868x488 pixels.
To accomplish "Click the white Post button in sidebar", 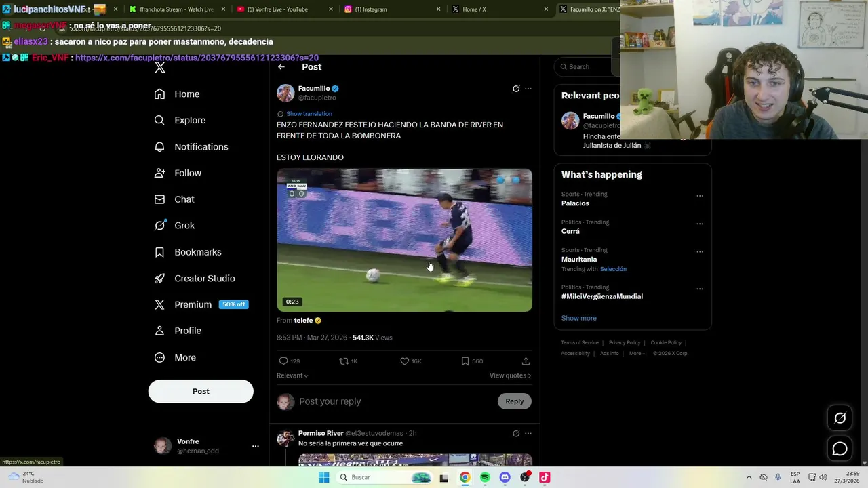I will 201,391.
